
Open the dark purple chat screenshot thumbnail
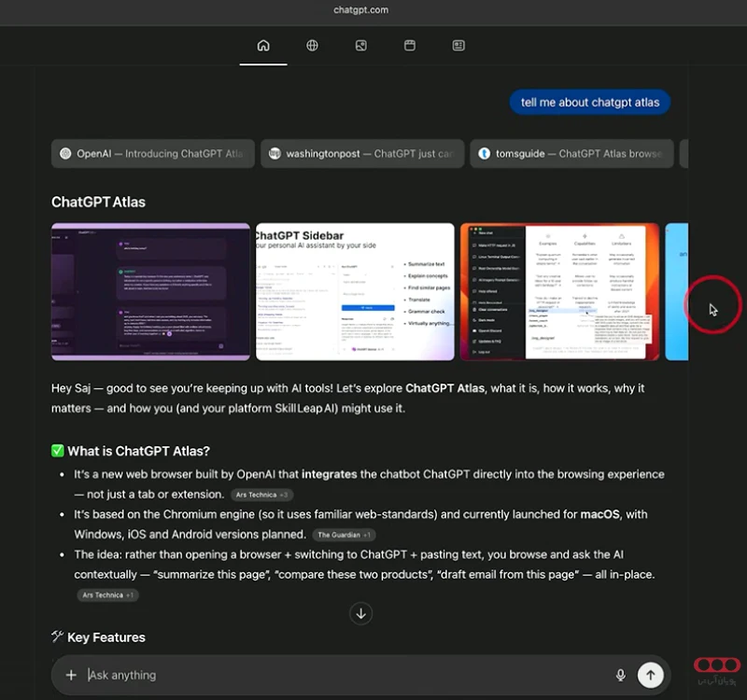click(150, 291)
